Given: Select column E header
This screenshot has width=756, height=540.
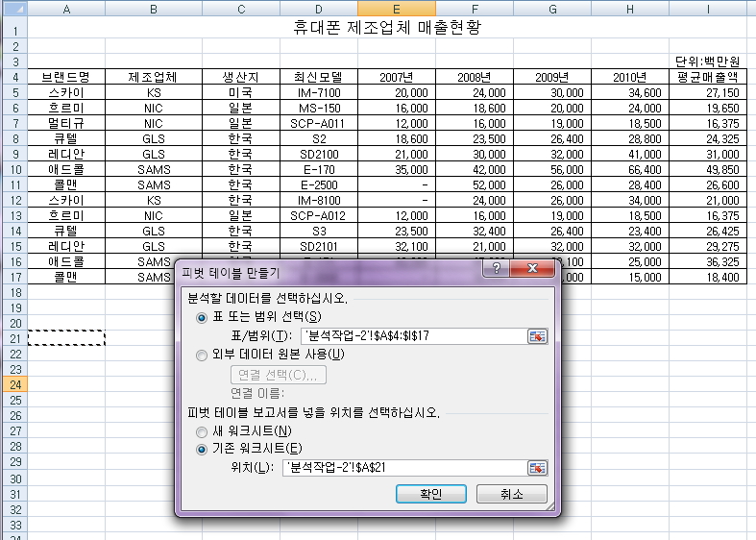Looking at the screenshot, I should [397, 9].
